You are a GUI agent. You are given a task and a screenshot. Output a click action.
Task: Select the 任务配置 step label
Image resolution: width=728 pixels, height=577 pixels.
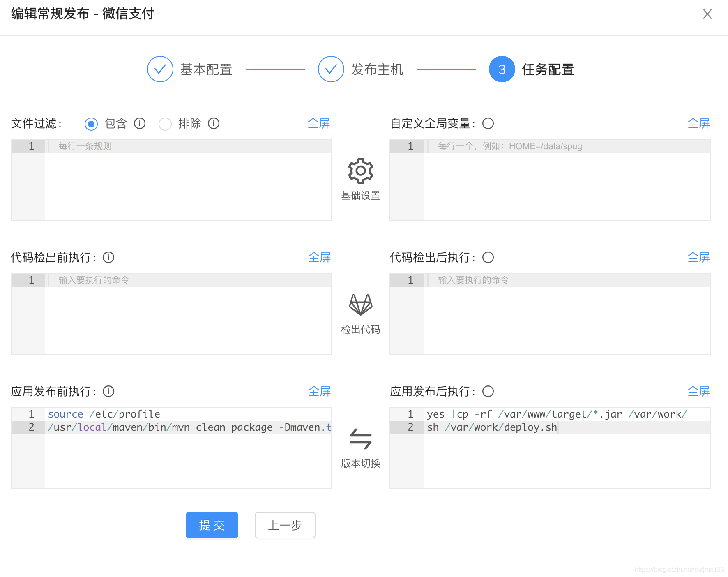pos(548,69)
